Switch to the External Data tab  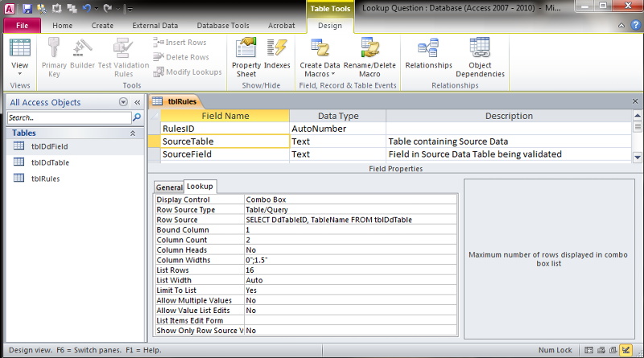pyautogui.click(x=155, y=26)
